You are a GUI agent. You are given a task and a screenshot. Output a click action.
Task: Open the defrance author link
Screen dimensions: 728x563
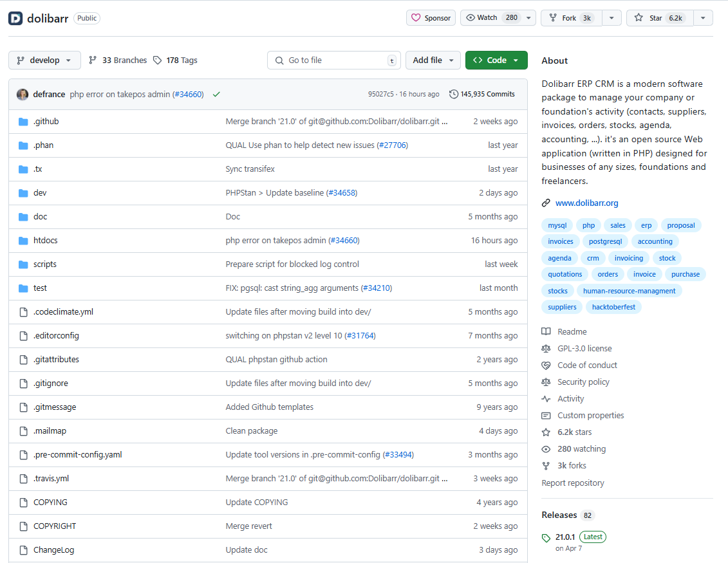point(49,94)
